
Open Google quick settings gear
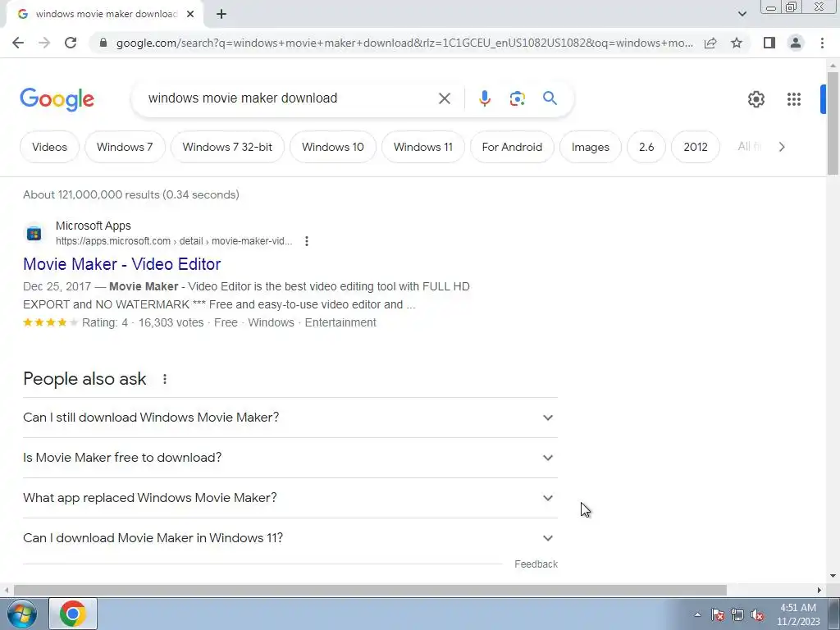point(756,99)
